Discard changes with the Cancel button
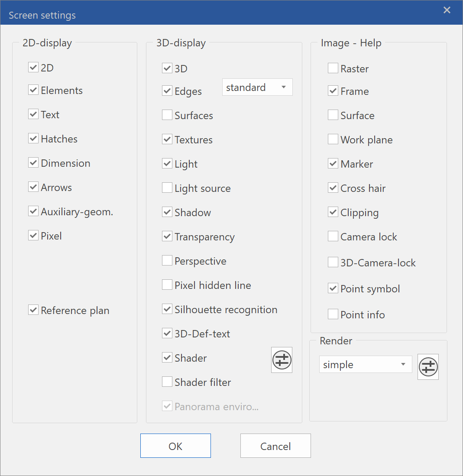Screen dimensions: 463x476 coord(275,445)
